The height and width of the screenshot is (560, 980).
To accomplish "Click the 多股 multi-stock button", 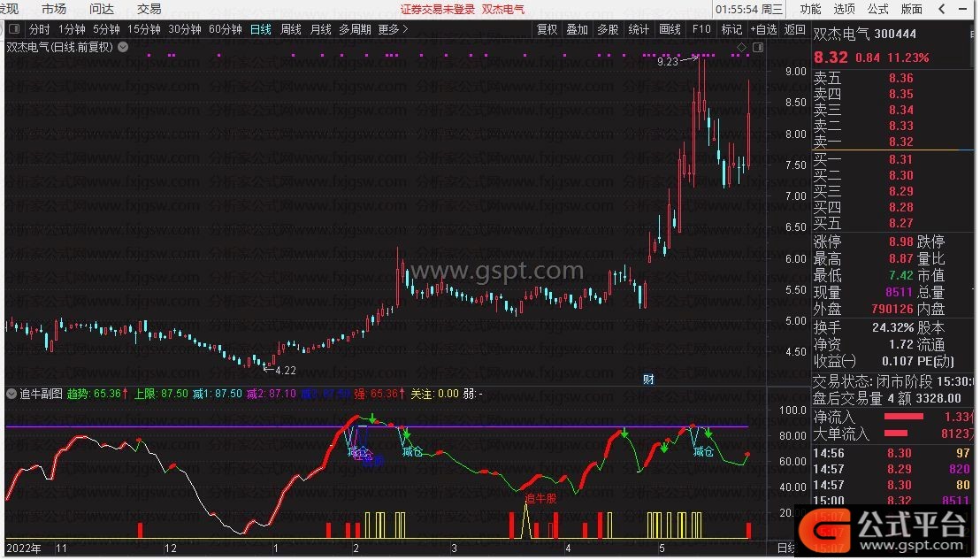I will 608,29.
